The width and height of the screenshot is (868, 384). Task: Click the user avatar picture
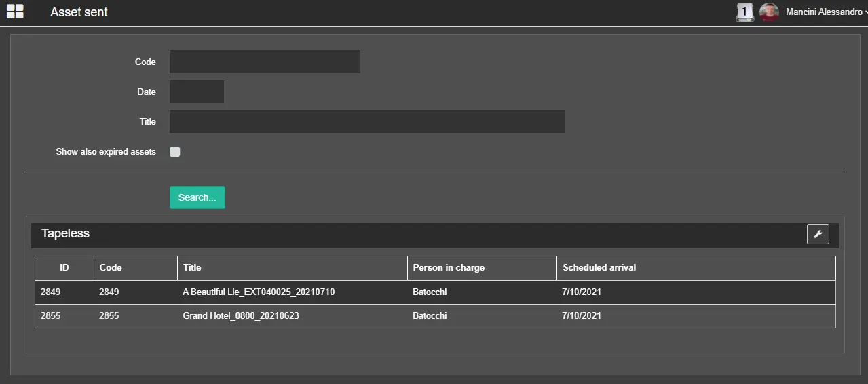click(769, 12)
